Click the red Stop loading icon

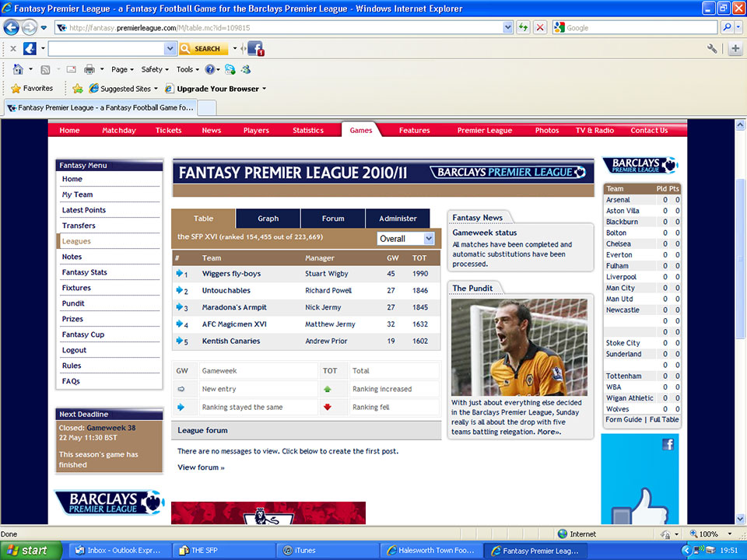[540, 28]
